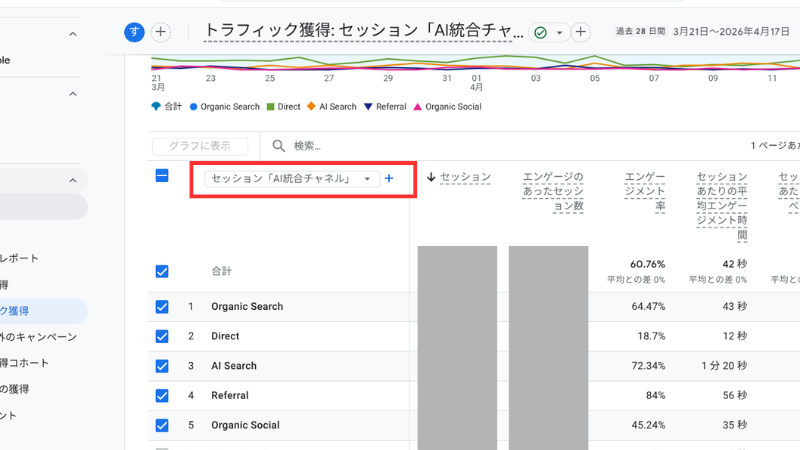Screen dimensions: 800x450
Task: Open the のキャンペーン sidebar report item
Action: click(x=40, y=337)
